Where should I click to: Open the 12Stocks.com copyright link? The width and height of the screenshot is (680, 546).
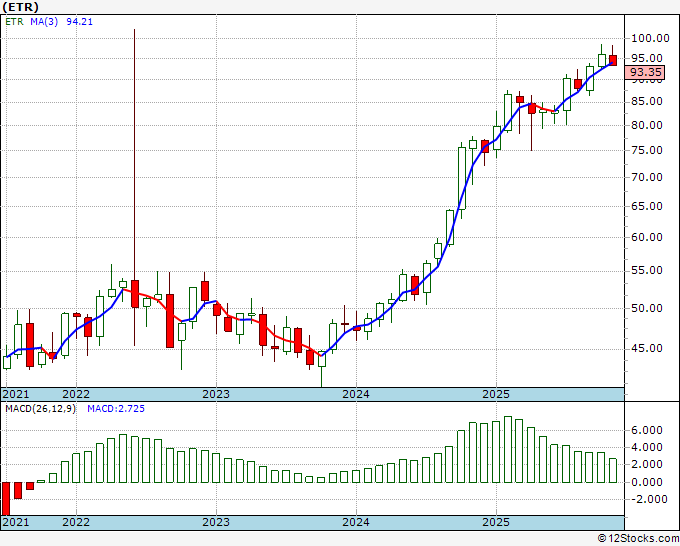tap(638, 539)
